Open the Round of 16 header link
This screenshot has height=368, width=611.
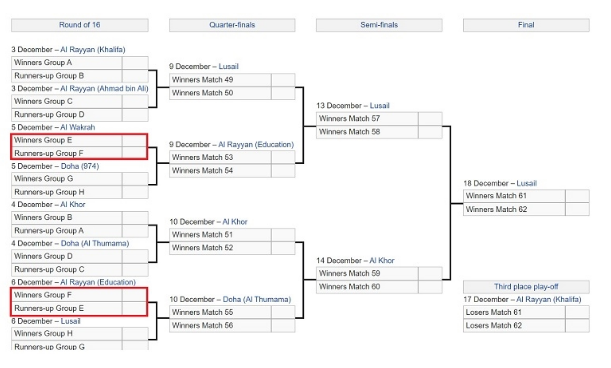(79, 25)
